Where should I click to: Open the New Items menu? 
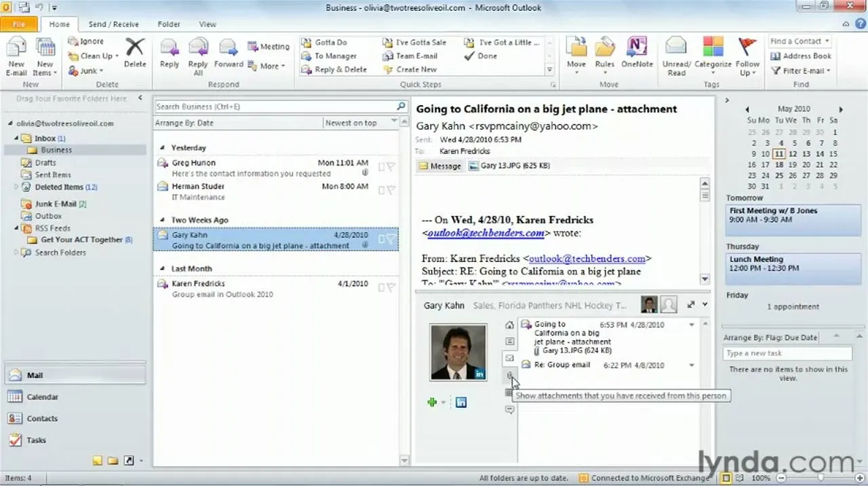tap(45, 56)
